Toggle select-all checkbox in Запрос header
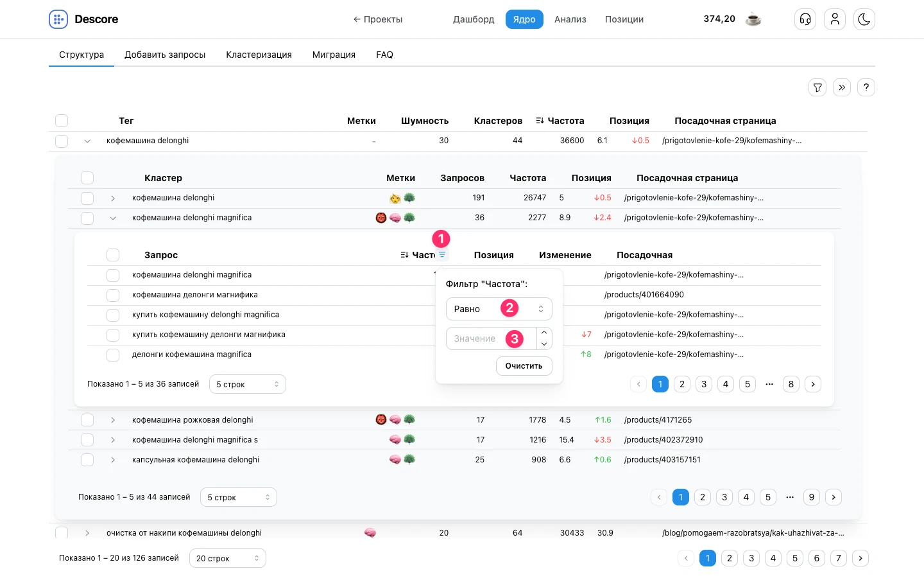This screenshot has width=924, height=578. pyautogui.click(x=113, y=255)
